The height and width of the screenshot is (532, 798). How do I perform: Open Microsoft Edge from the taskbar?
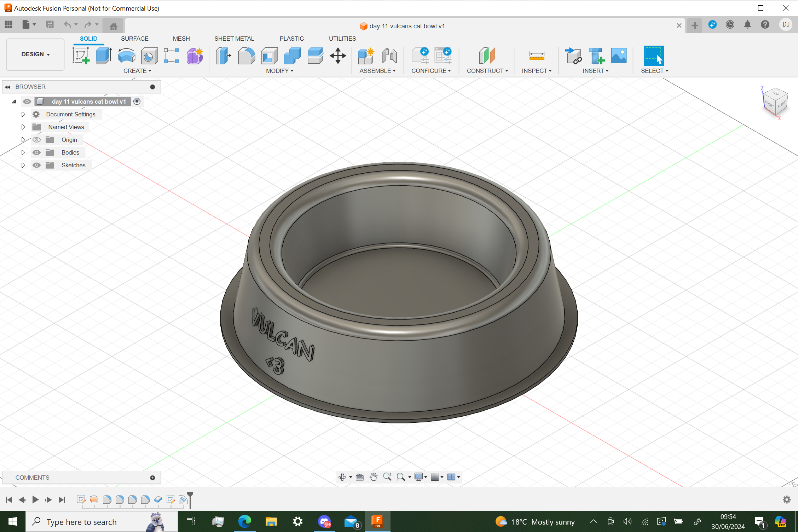click(x=244, y=521)
